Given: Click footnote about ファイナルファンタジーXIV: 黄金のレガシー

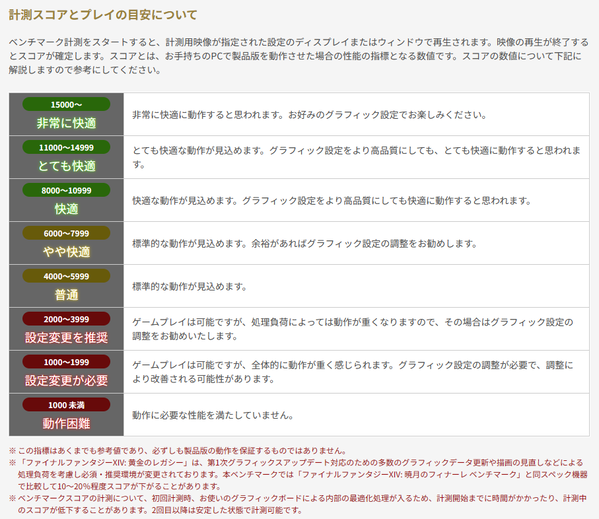Looking at the screenshot, I should pos(298,475).
